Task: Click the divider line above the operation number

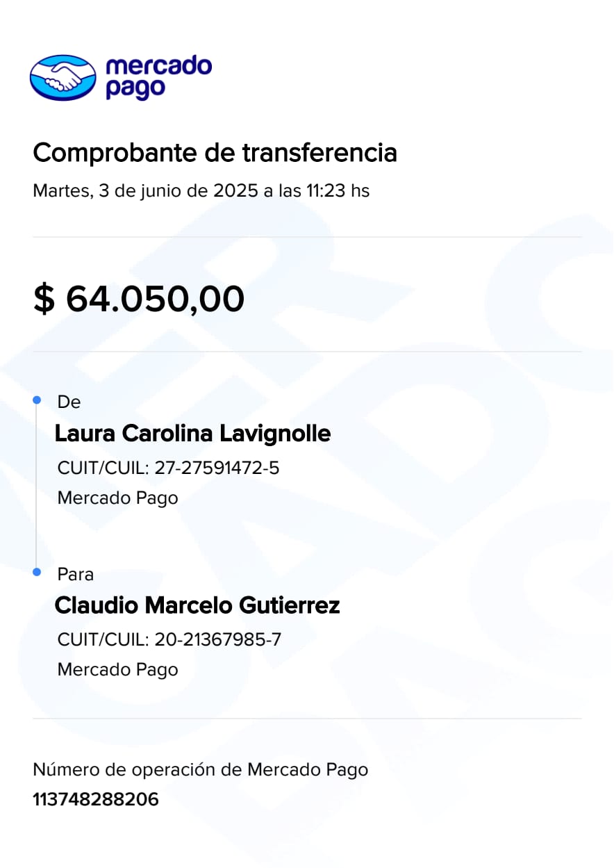Action: point(307,719)
